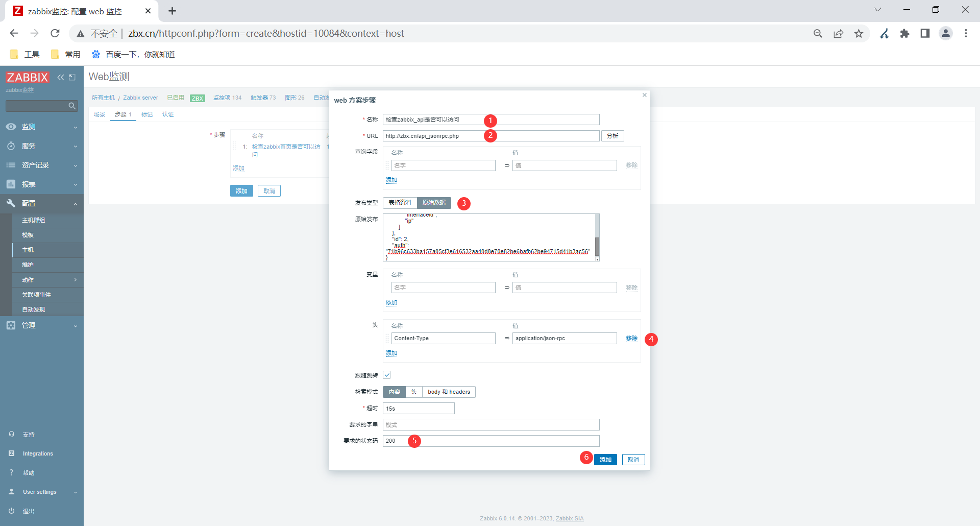Open the browser profile avatar icon
The height and width of the screenshot is (526, 980).
pos(946,33)
